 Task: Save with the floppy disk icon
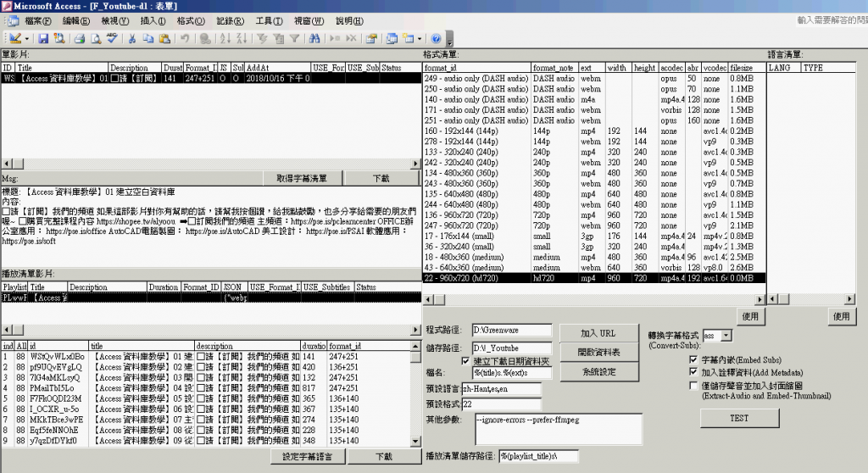point(43,39)
